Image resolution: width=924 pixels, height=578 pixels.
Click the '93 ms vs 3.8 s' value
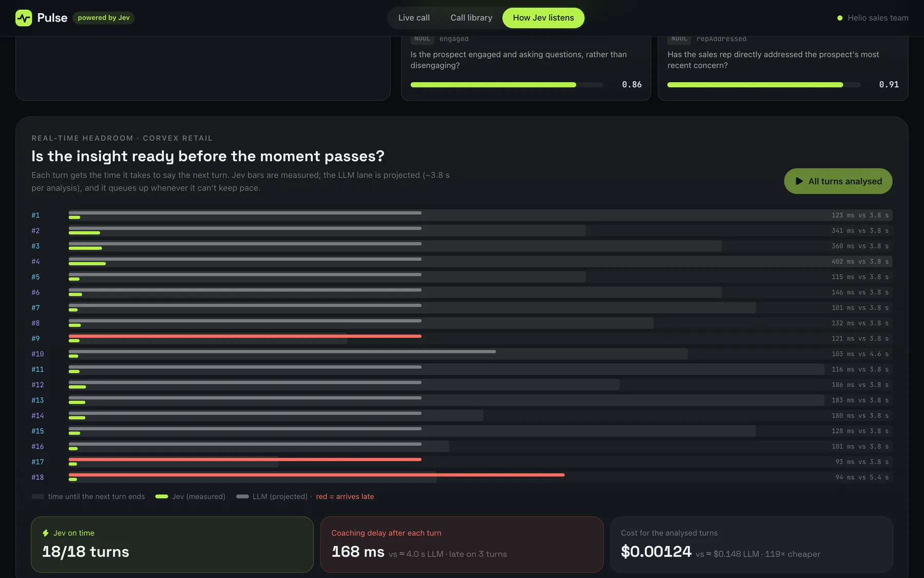[862, 462]
